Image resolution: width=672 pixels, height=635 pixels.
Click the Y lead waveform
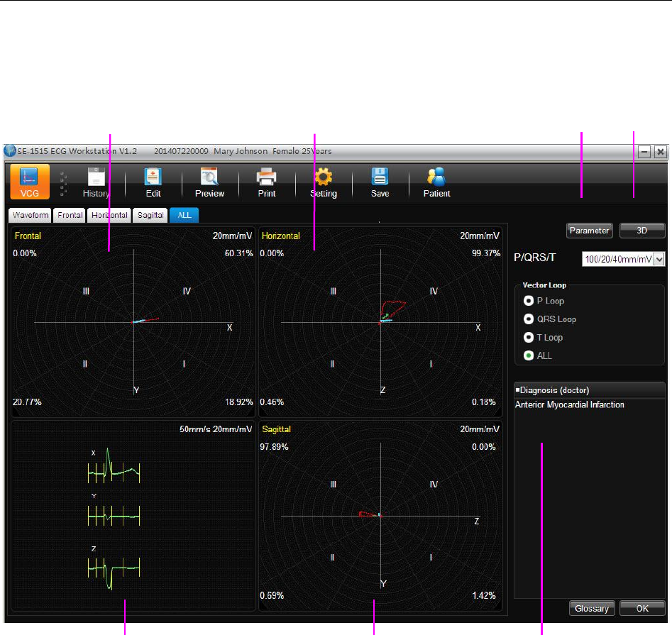(x=114, y=516)
